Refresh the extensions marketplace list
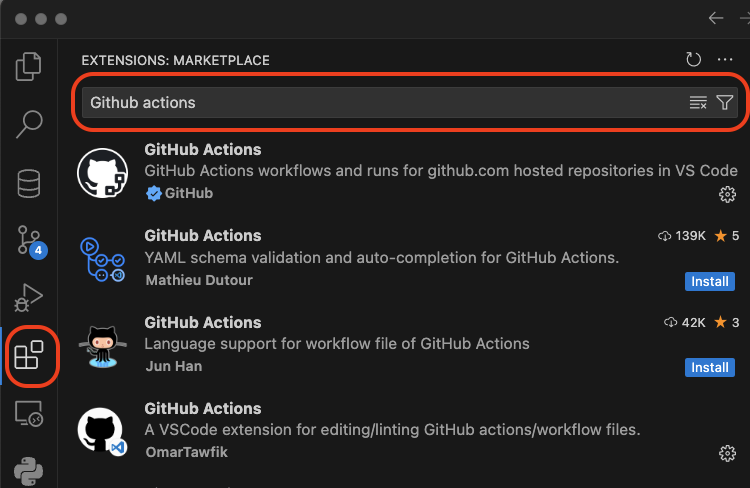This screenshot has width=750, height=488. (694, 60)
